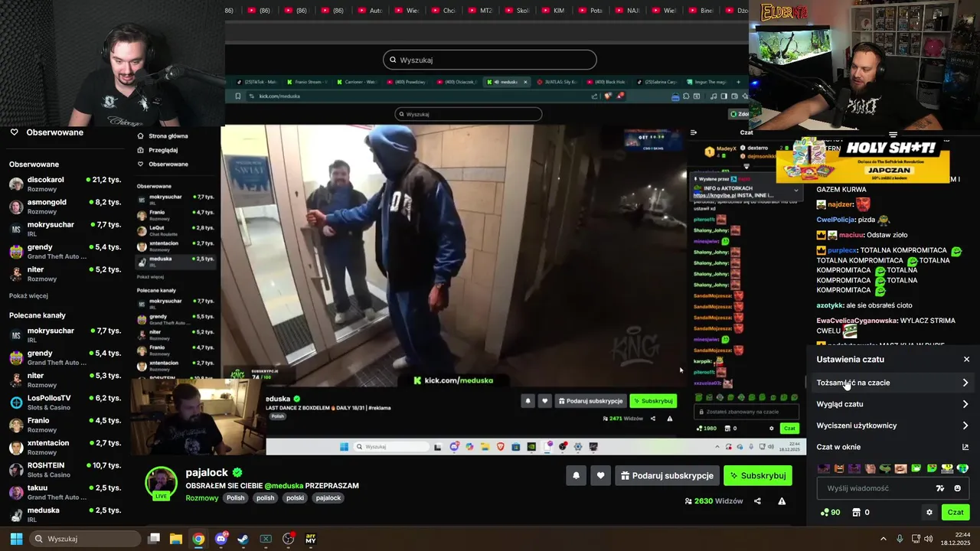Screen dimensions: 980x551
Task: Click the Windows taskbar Wyszukaj search box
Action: point(85,539)
